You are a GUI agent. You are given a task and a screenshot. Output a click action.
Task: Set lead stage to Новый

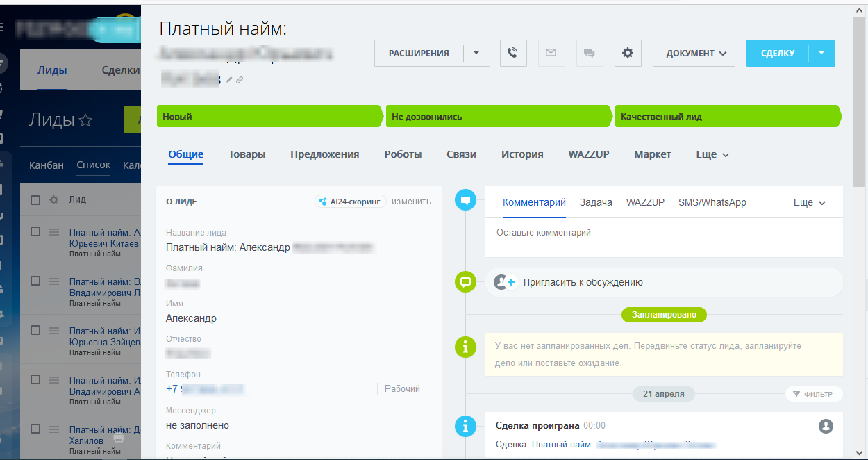[x=269, y=116]
